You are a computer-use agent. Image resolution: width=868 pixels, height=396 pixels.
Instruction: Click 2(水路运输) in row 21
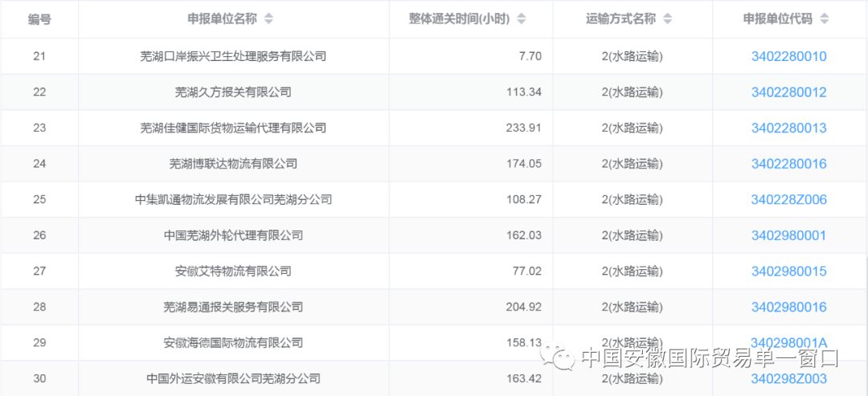633,56
